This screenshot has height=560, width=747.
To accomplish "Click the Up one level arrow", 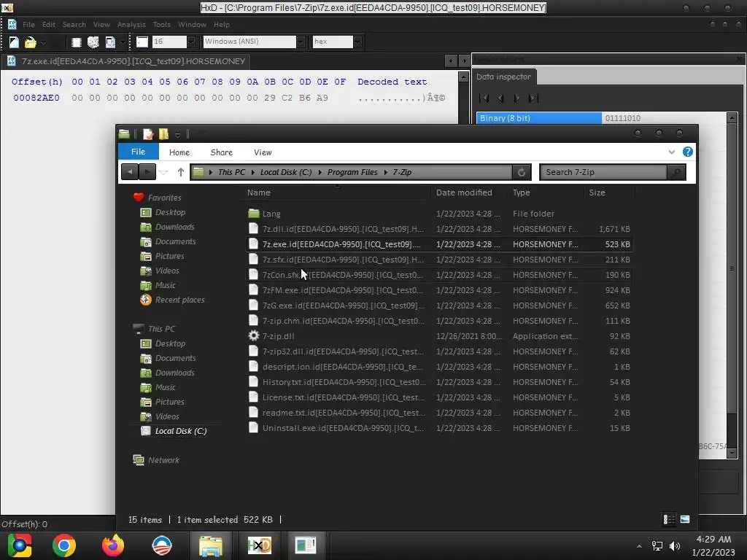I will 181,172.
